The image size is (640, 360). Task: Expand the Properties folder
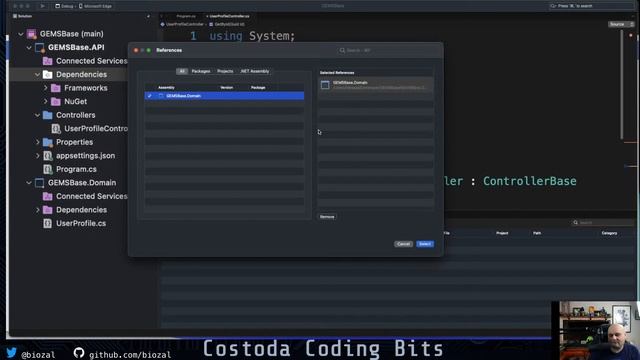[x=37, y=142]
